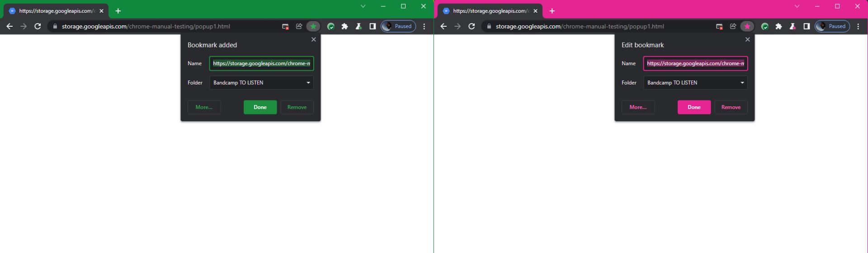Open tab search chevron in green window

click(363, 6)
